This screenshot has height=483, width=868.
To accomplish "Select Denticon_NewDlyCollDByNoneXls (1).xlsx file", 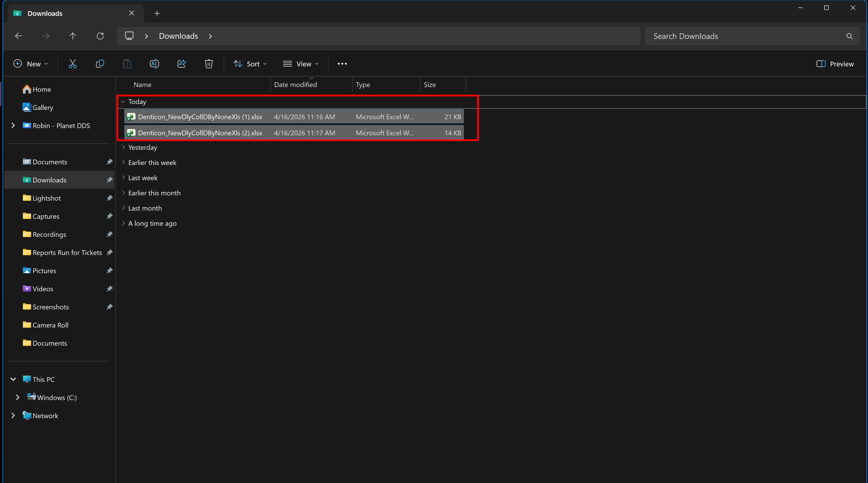I will click(x=294, y=117).
